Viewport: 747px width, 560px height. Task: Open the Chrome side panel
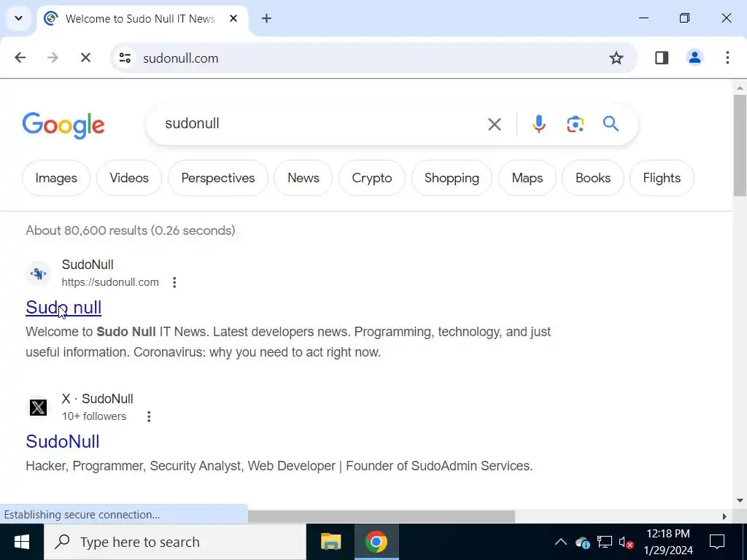[661, 58]
